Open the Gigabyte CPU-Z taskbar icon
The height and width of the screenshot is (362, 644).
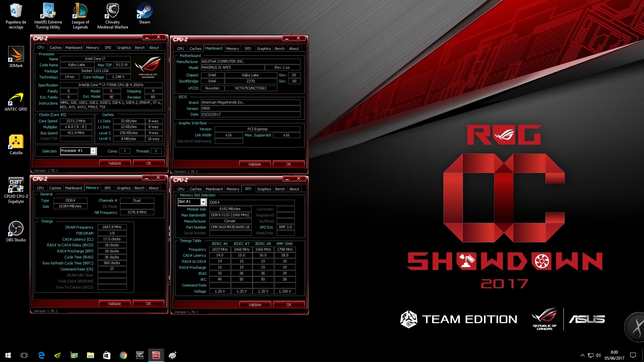tap(140, 355)
